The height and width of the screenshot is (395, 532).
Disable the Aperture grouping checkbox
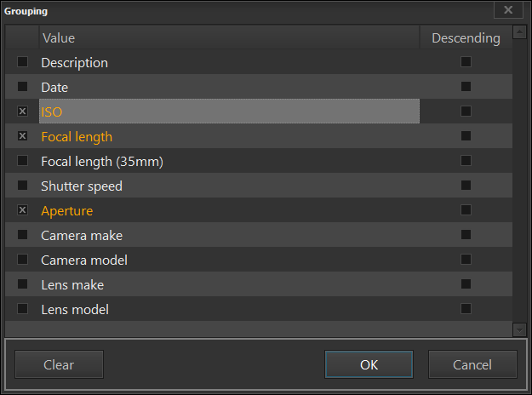pos(22,210)
